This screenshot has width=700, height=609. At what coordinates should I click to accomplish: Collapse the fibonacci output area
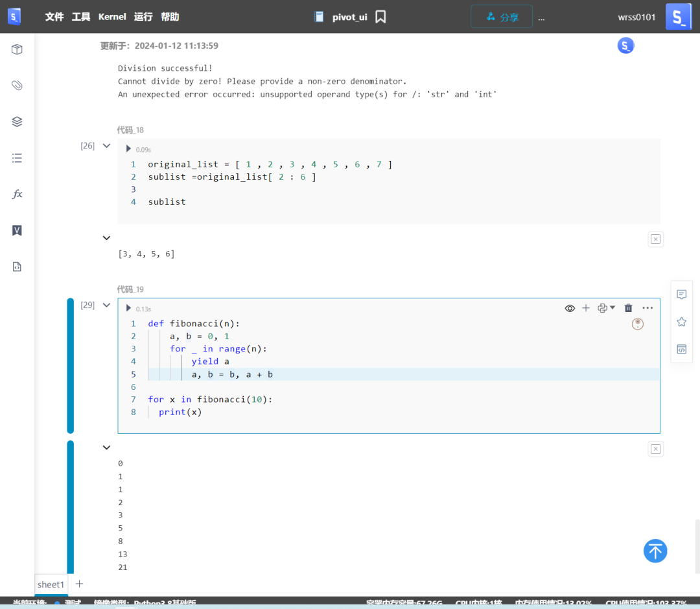coord(106,448)
